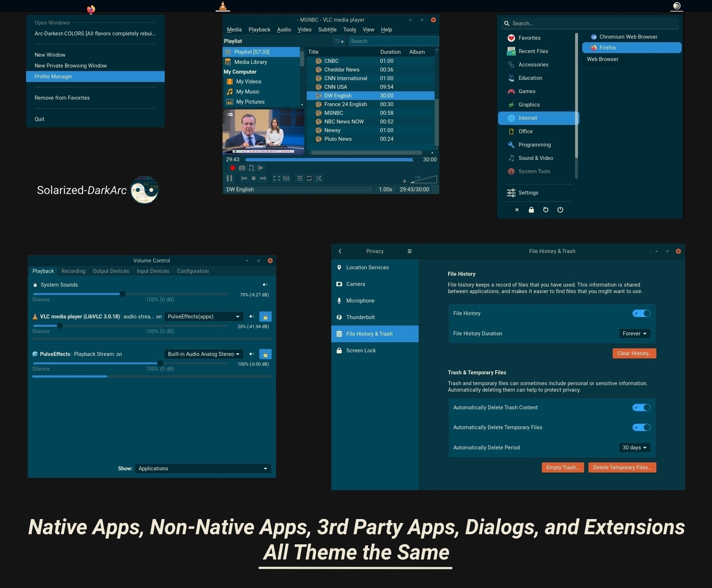This screenshot has width=712, height=588.
Task: Mute VLC using the speaker icon
Action: tap(405, 181)
